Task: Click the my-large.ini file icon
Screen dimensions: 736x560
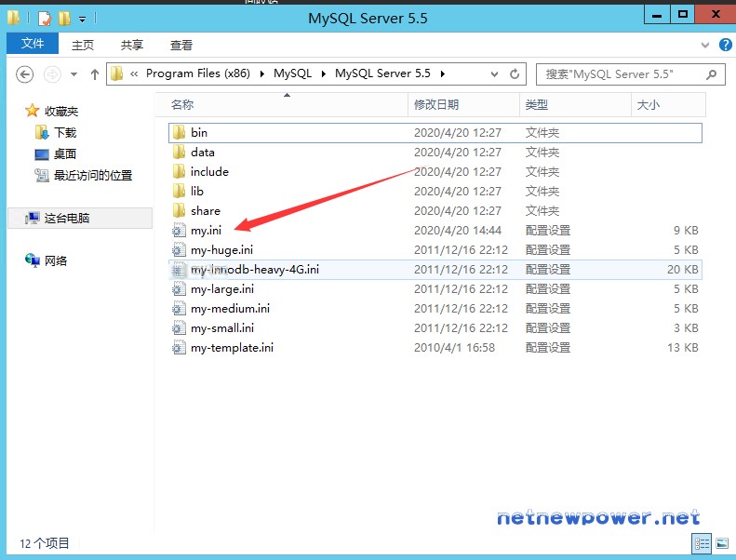Action: (179, 289)
